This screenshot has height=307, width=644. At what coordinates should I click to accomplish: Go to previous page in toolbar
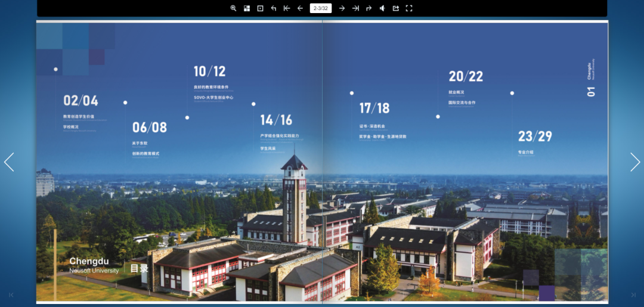(x=300, y=8)
